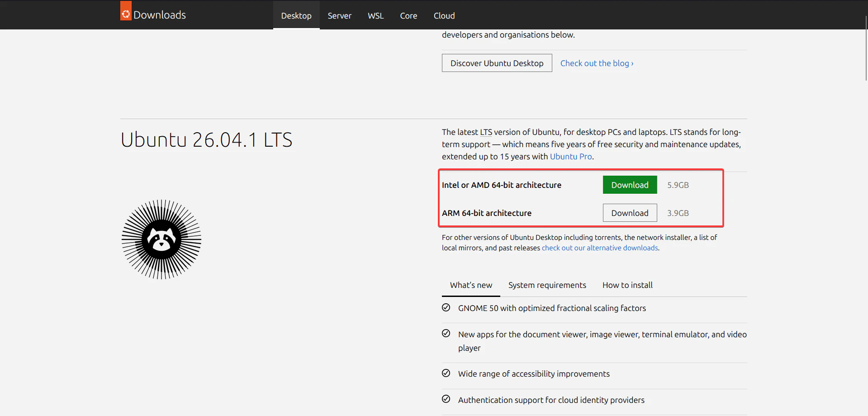
Task: Click the Downloads title in the header
Action: tap(160, 15)
